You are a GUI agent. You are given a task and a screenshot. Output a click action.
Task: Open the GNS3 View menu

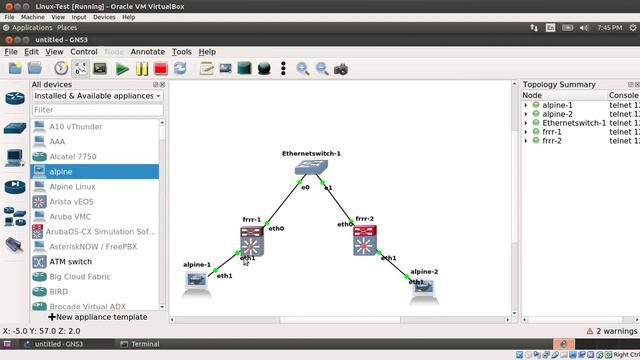coord(54,52)
